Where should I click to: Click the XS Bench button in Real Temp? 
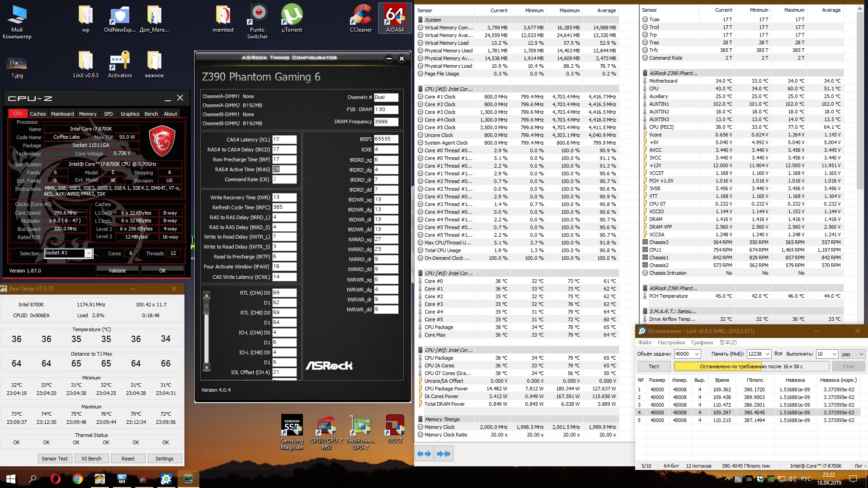click(91, 459)
